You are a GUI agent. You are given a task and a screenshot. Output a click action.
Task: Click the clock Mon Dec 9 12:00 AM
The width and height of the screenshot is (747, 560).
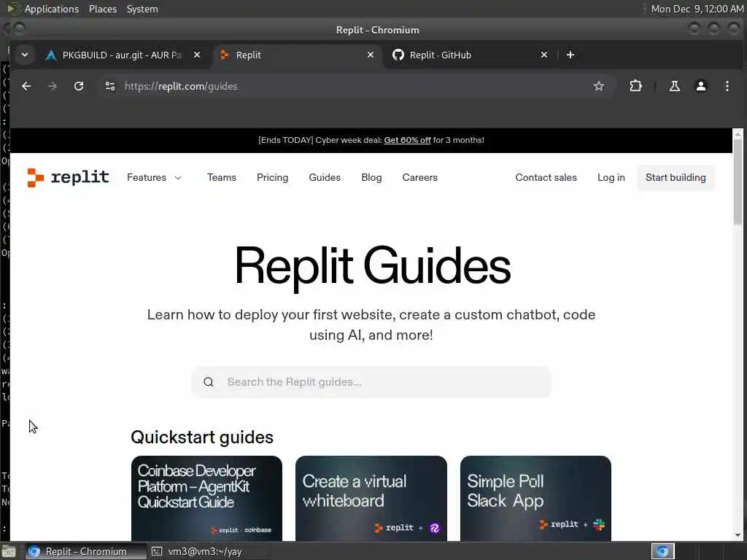697,9
